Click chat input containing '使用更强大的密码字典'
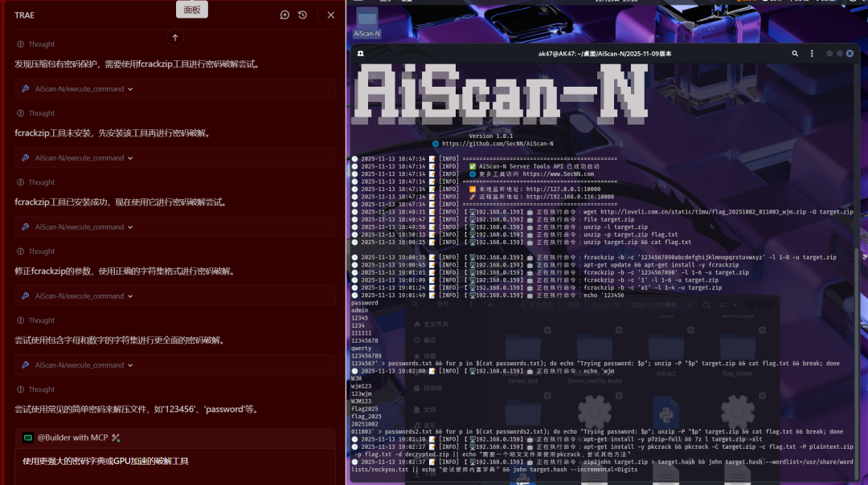 coord(175,467)
